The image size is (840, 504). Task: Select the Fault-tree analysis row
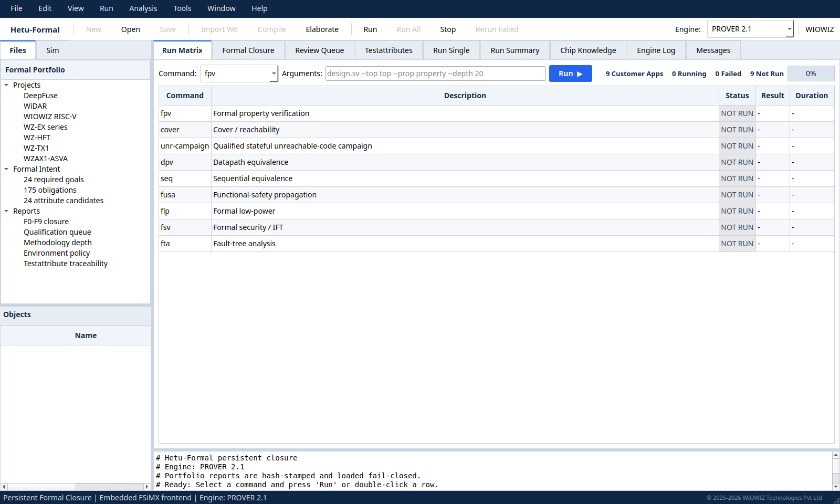pyautogui.click(x=496, y=244)
